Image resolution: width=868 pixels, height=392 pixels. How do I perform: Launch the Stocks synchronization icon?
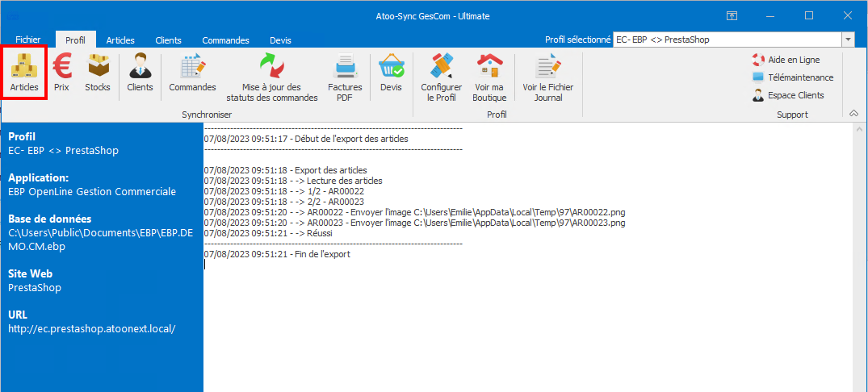(x=98, y=73)
